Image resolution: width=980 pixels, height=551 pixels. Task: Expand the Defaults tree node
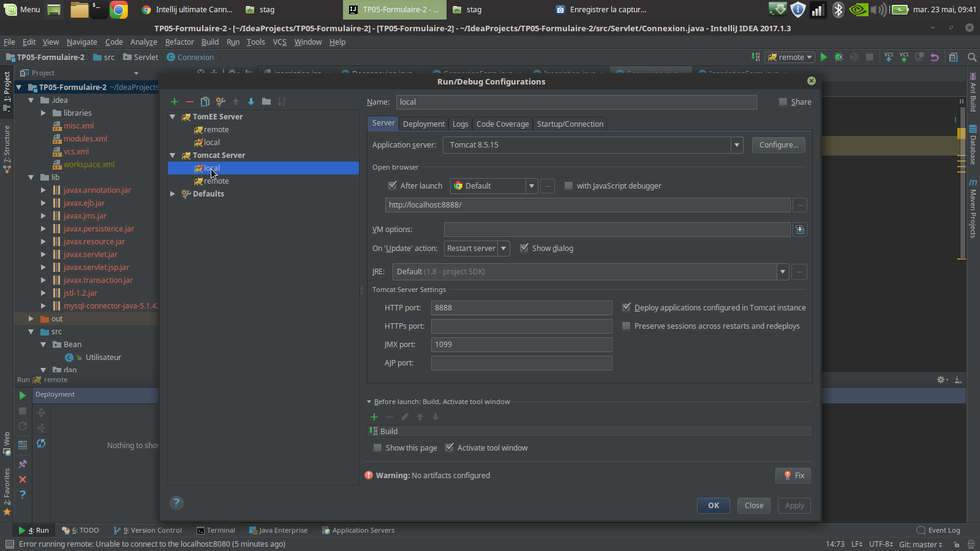173,194
